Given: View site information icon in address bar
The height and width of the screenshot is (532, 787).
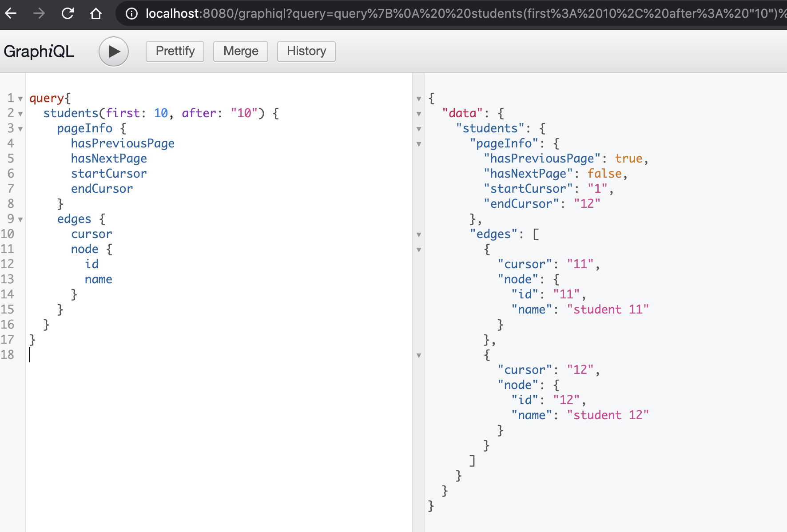Looking at the screenshot, I should [x=131, y=14].
